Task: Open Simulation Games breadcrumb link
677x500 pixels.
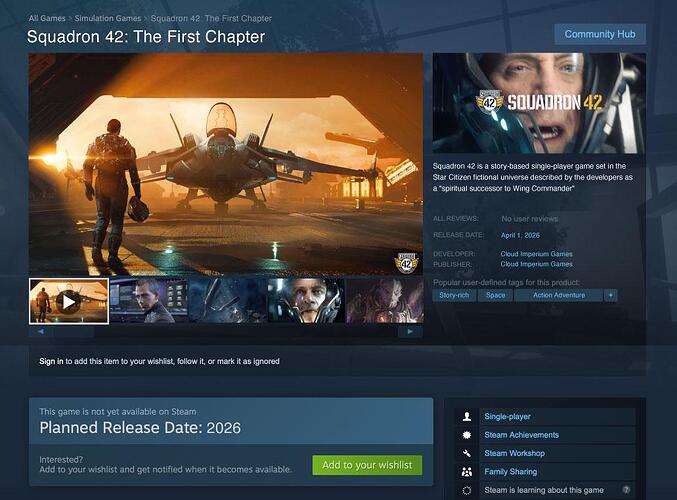Action: tap(108, 18)
